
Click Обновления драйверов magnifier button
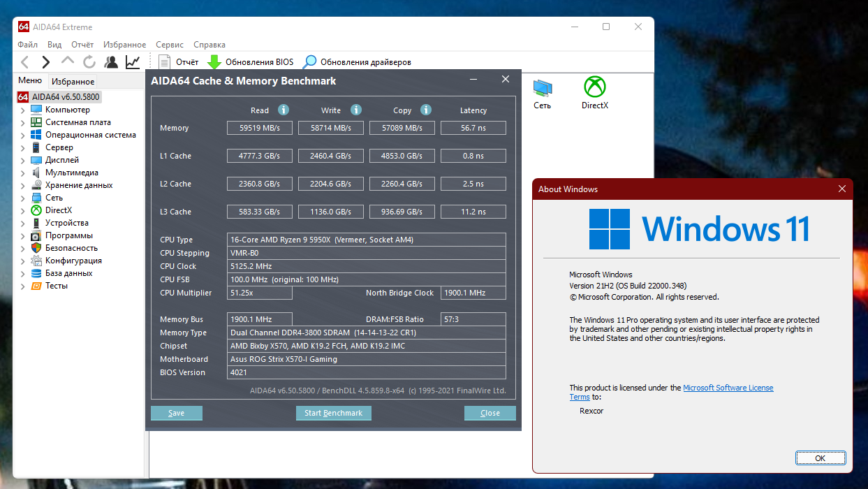click(x=357, y=62)
